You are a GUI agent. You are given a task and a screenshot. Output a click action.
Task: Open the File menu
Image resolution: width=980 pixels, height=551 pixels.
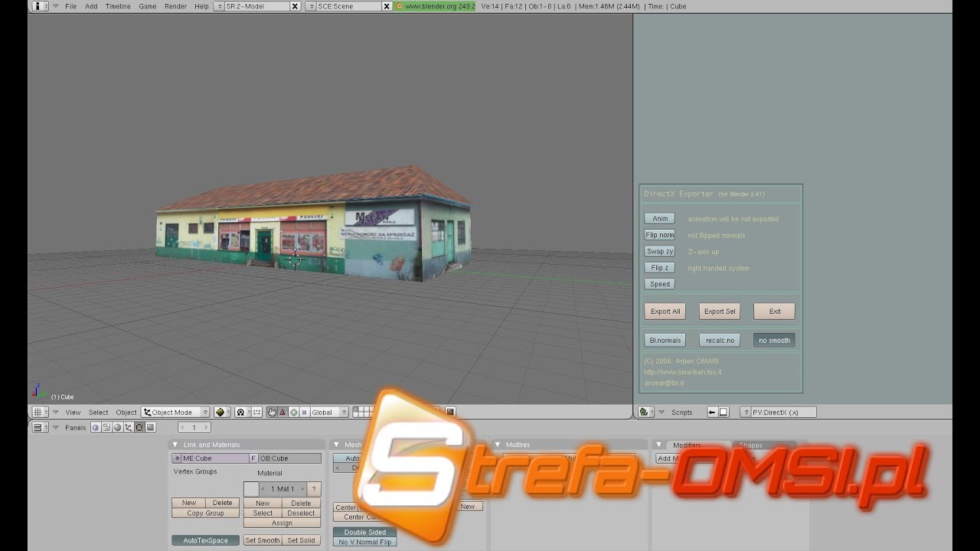click(70, 6)
